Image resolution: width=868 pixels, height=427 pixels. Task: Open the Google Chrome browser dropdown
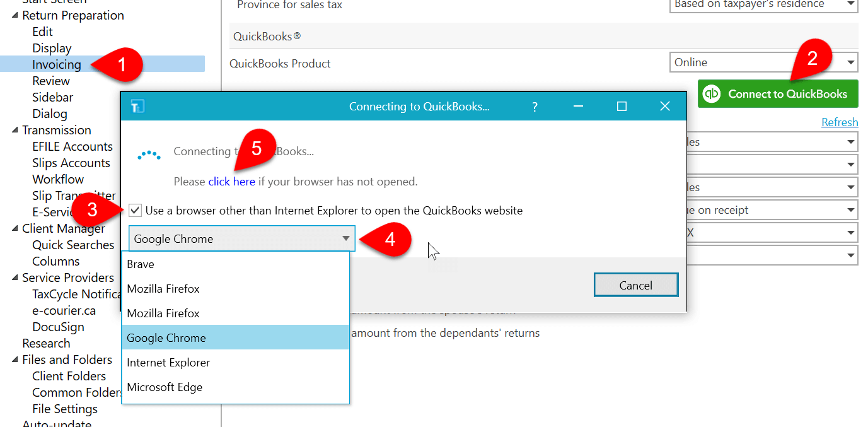242,238
